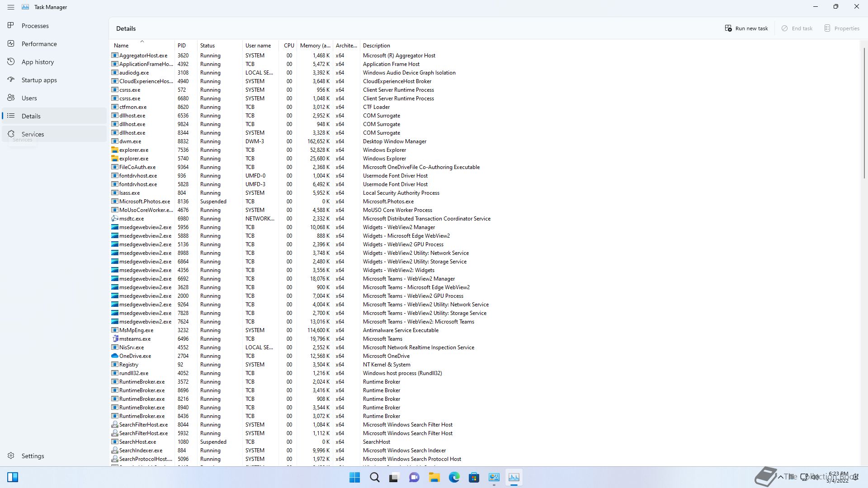Sort by the Name column header

[x=142, y=46]
